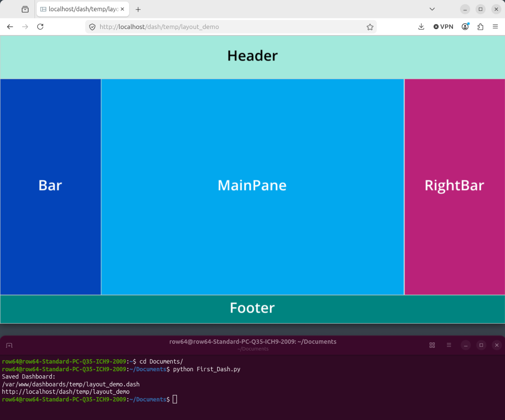Bookmark this page with the star icon
The height and width of the screenshot is (420, 505).
coord(370,27)
